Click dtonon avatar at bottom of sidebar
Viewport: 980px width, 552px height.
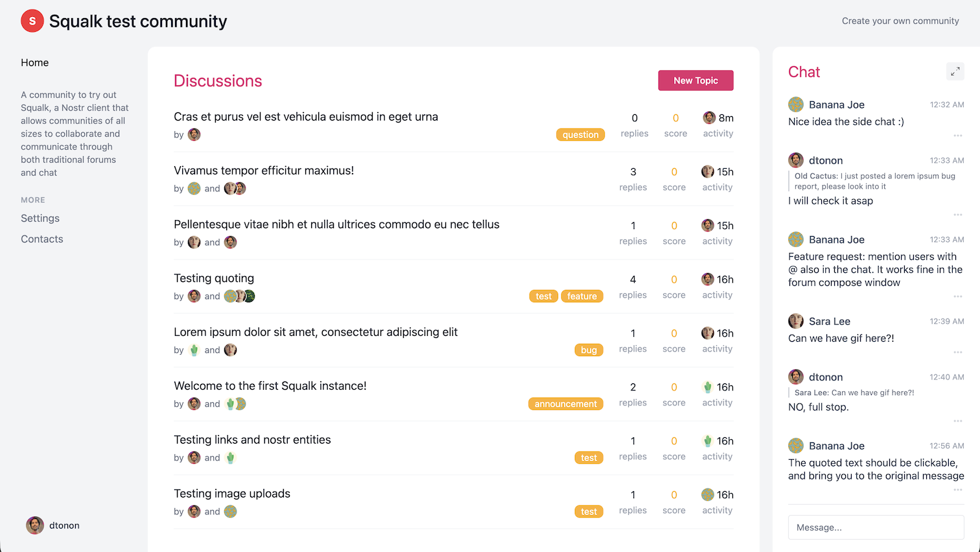35,525
